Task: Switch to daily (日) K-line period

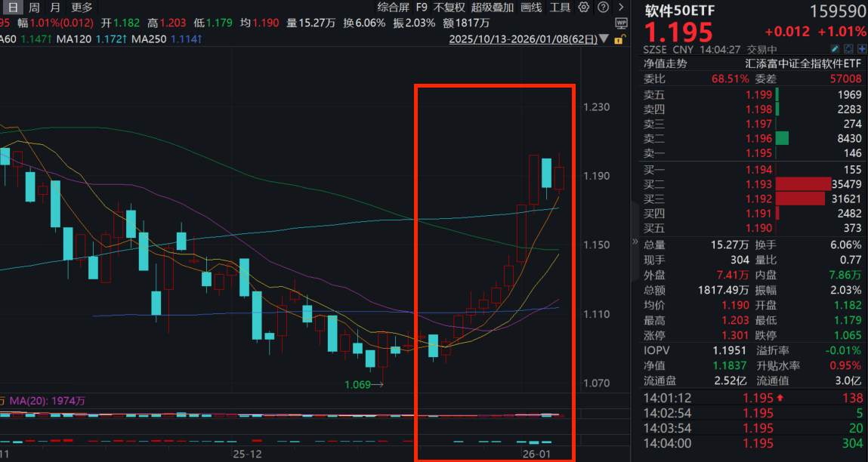Action: point(13,8)
